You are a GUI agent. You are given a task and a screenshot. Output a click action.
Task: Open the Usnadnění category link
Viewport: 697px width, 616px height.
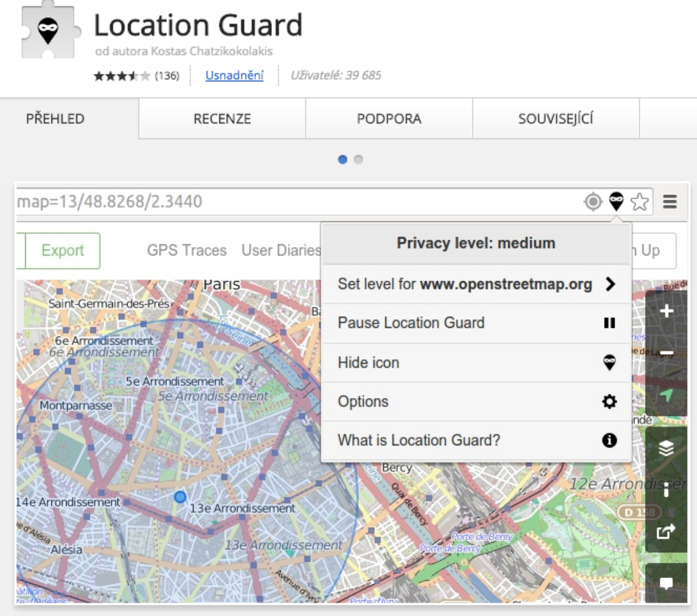coord(234,75)
